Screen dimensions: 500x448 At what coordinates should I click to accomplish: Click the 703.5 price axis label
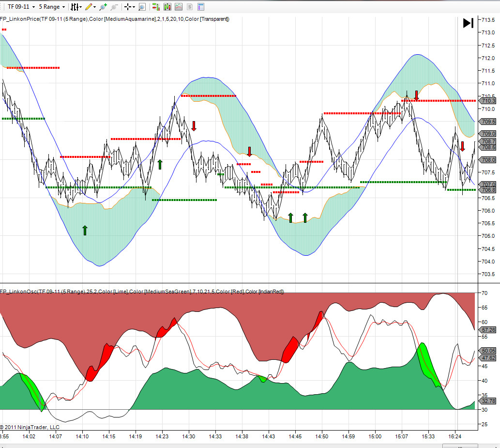point(488,275)
